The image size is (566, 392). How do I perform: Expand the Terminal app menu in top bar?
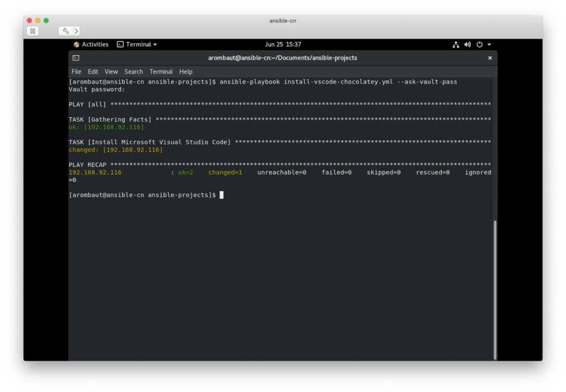(137, 44)
